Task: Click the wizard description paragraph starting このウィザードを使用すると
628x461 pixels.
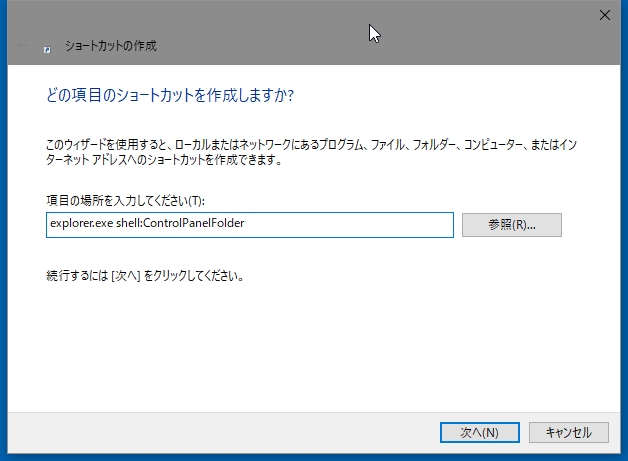Action: click(312, 152)
